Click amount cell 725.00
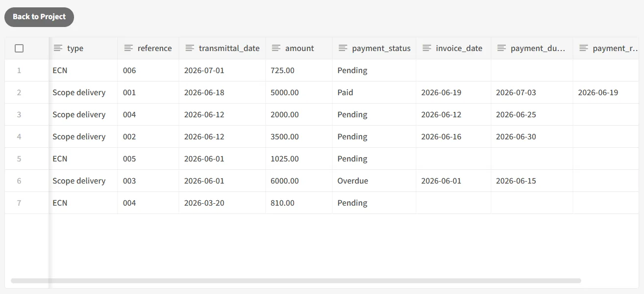Viewport: 644px width, 294px height. (299, 70)
